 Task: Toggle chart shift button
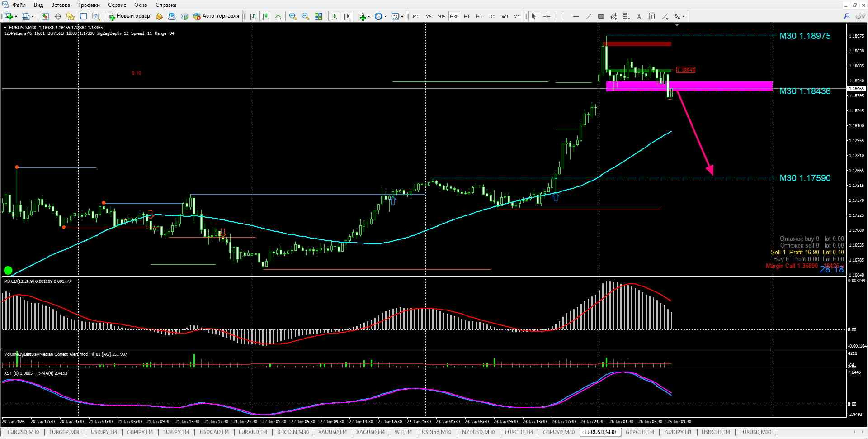pos(347,16)
